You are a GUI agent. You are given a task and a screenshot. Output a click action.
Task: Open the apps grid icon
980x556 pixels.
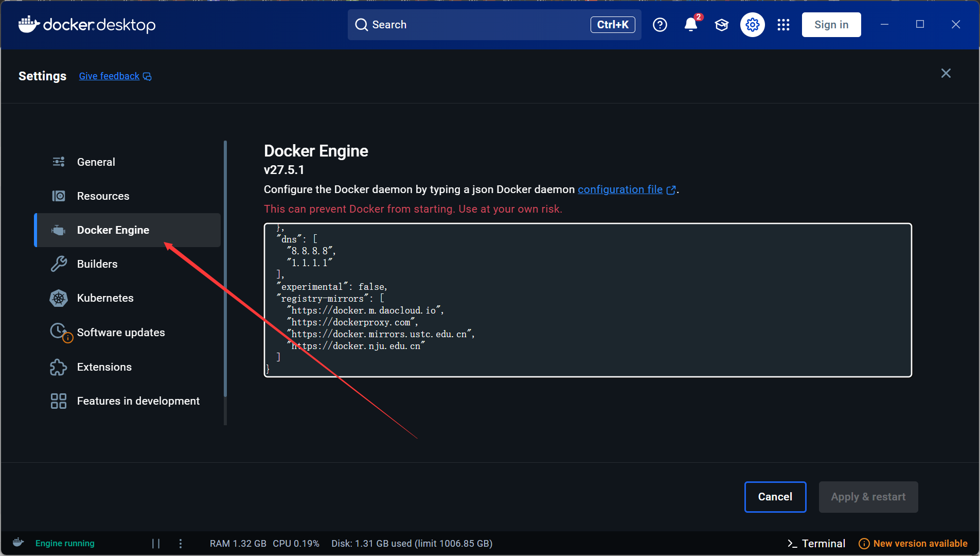783,25
